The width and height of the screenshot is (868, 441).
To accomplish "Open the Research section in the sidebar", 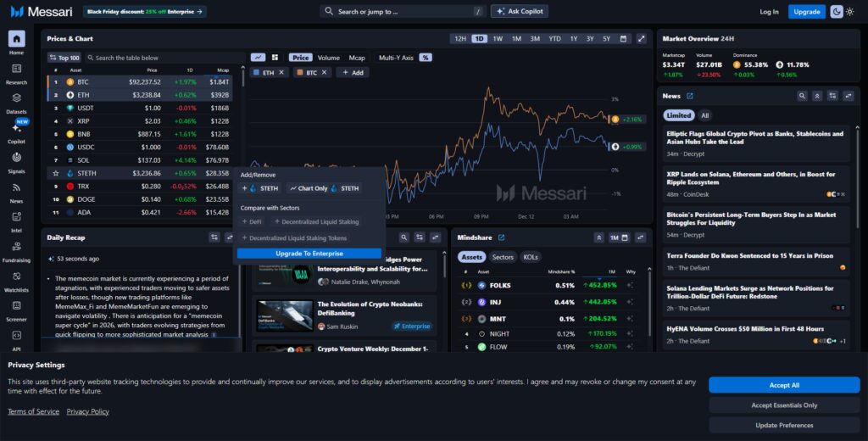I will click(x=17, y=74).
